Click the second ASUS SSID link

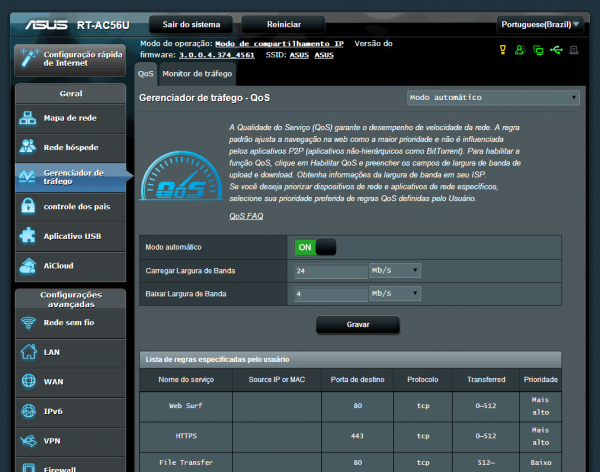324,55
